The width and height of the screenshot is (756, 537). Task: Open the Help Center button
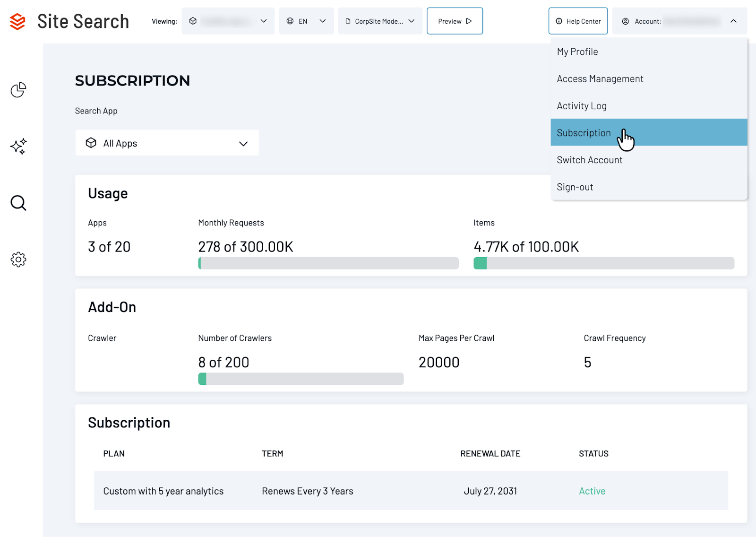[578, 21]
